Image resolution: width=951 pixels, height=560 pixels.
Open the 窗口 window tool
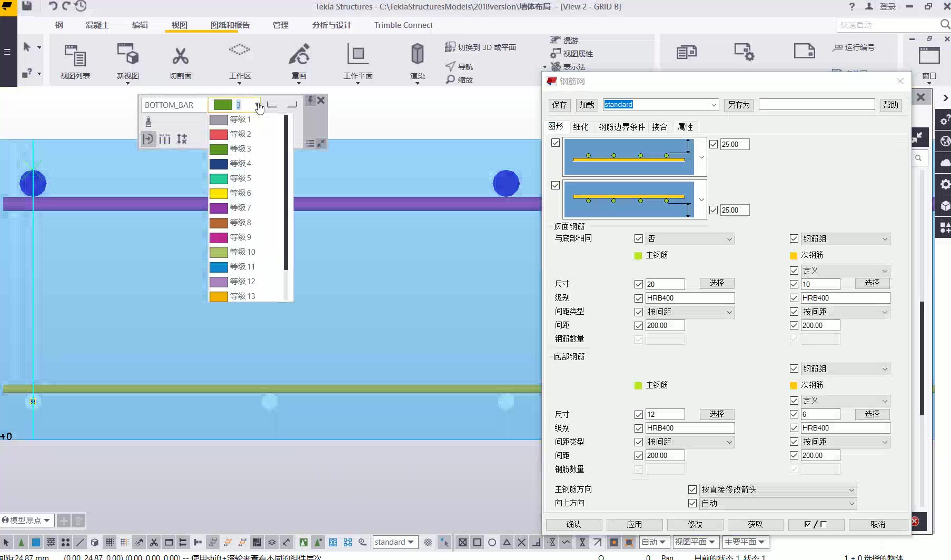pyautogui.click(x=929, y=63)
